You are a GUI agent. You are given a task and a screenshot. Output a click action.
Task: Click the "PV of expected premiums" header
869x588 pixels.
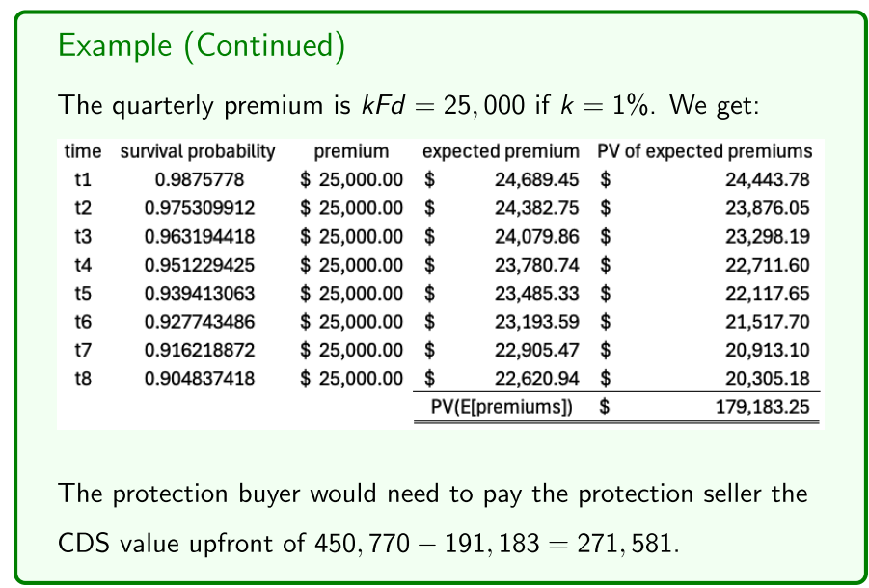click(704, 151)
